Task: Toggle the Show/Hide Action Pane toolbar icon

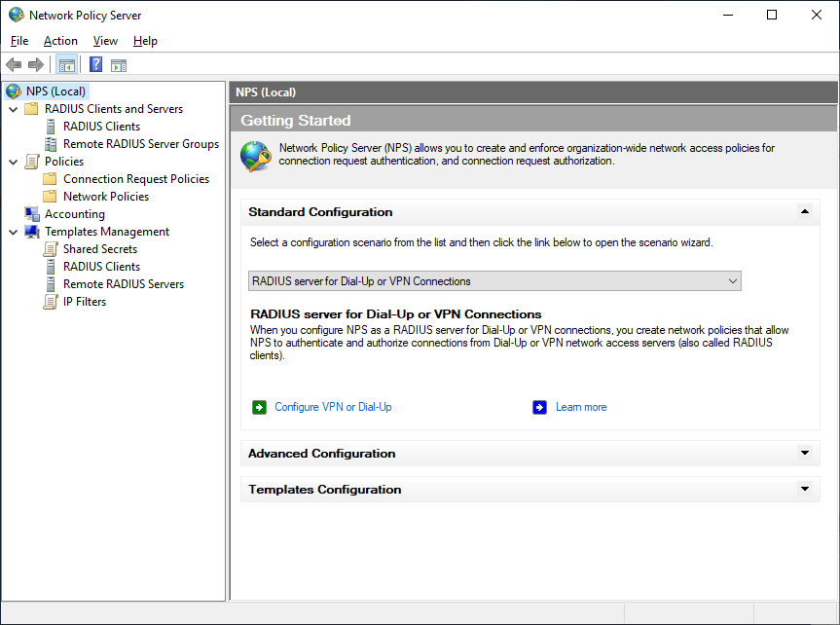Action: tap(119, 65)
